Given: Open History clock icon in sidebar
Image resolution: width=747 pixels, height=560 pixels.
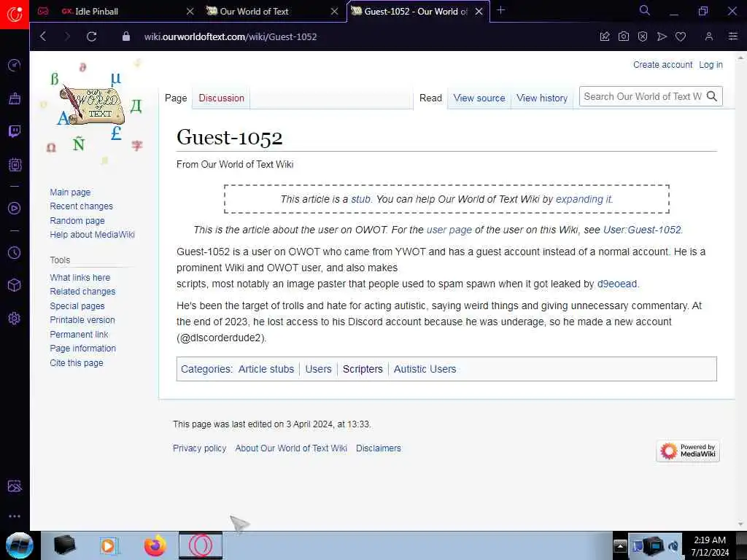Looking at the screenshot, I should [x=15, y=253].
